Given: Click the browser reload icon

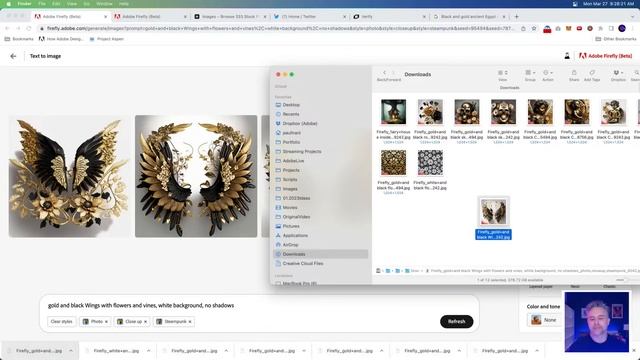Looking at the screenshot, I should click(29, 29).
